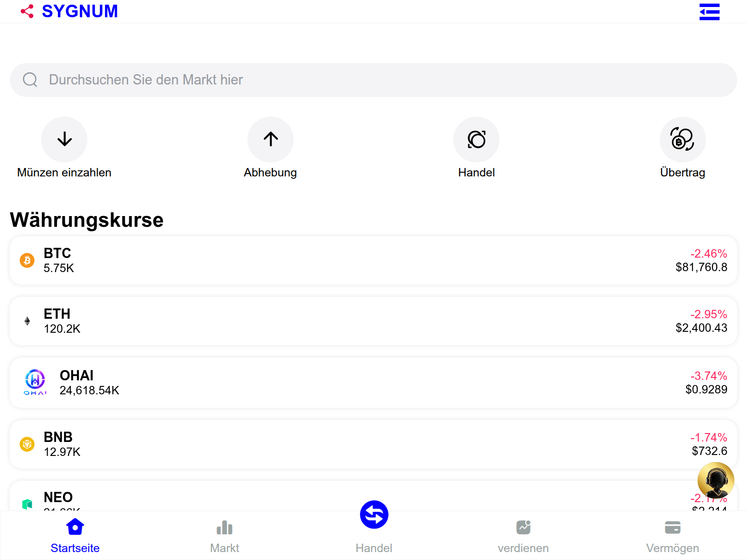Open the Übertrag transfer icon
747x560 pixels.
[683, 139]
